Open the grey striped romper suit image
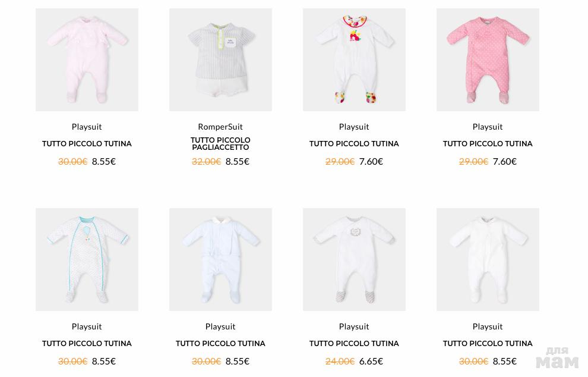 point(220,59)
